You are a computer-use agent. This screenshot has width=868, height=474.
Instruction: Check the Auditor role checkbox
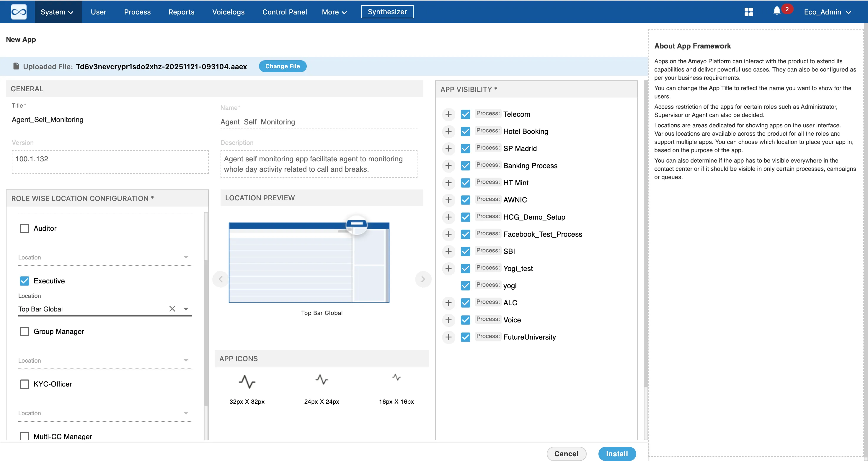(24, 228)
